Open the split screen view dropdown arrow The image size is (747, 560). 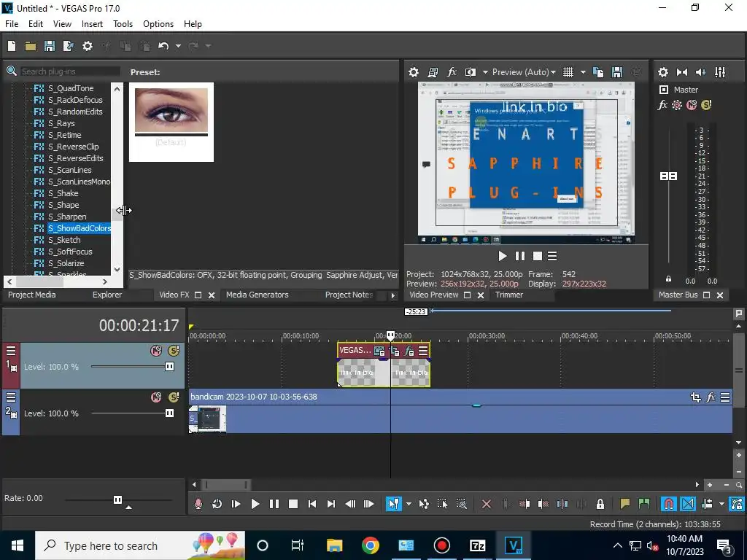click(485, 72)
